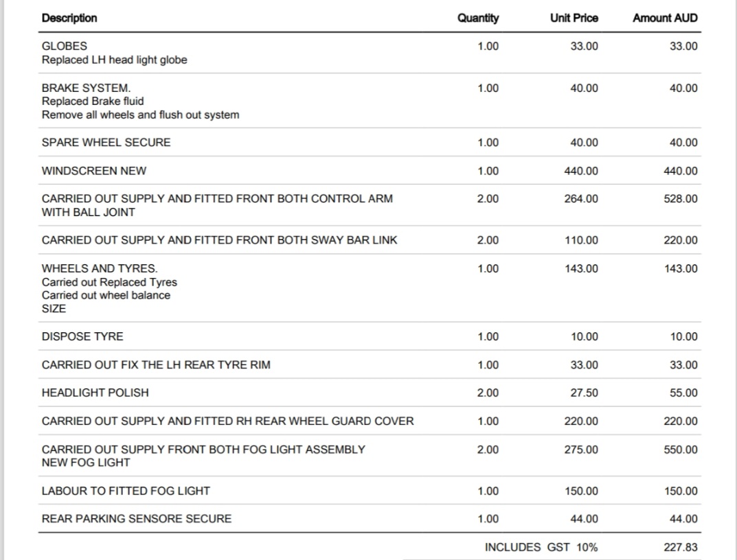Select the GLOBES line item title
This screenshot has height=560, width=737.
(65, 46)
